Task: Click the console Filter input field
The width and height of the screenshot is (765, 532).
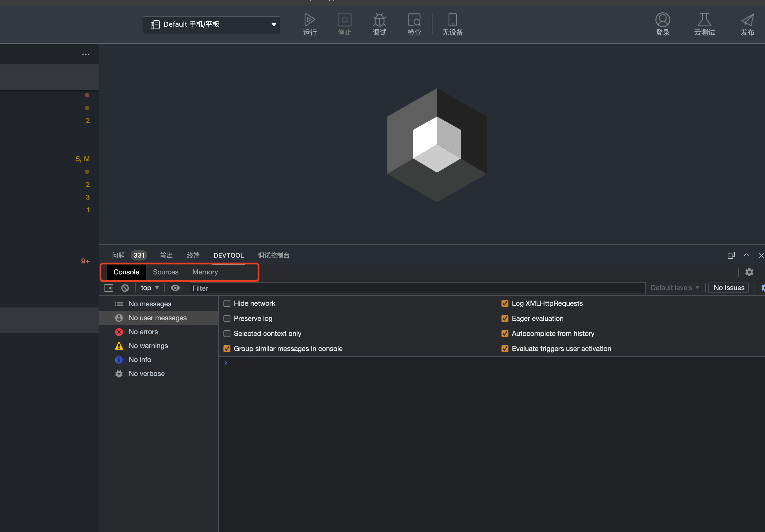Action: (x=418, y=288)
